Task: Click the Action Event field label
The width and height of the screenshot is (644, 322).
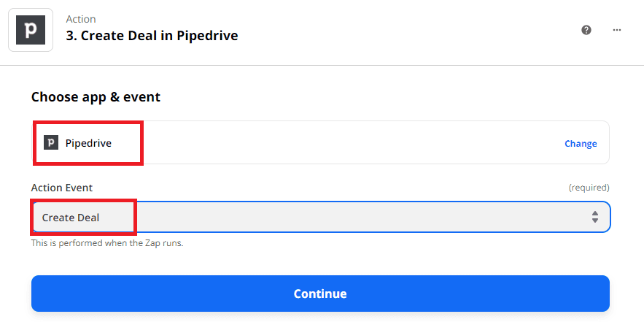Action: click(62, 188)
